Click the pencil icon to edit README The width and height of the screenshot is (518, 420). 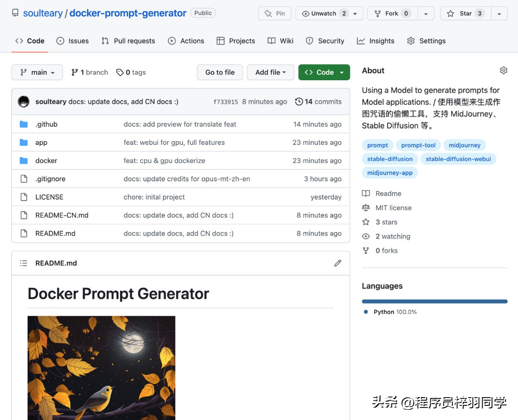(338, 263)
